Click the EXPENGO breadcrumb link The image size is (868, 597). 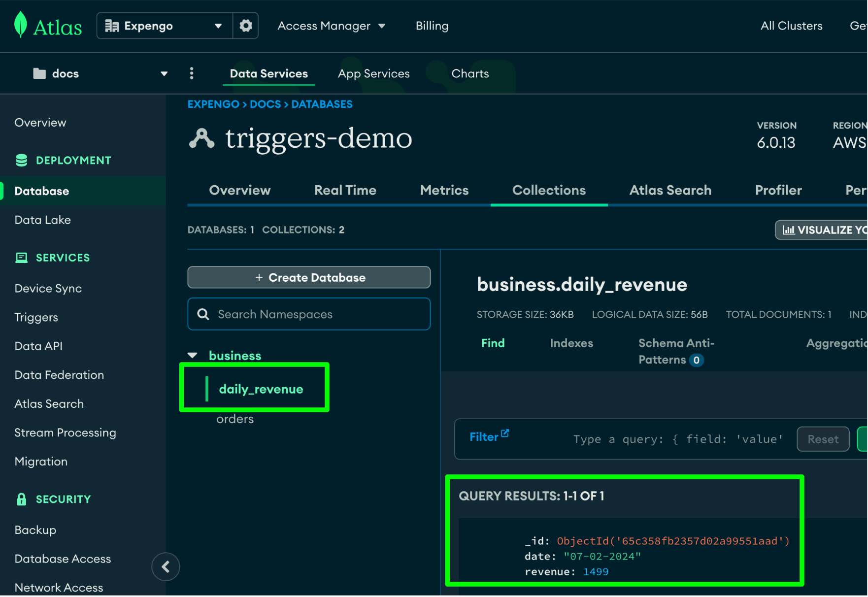pos(213,104)
